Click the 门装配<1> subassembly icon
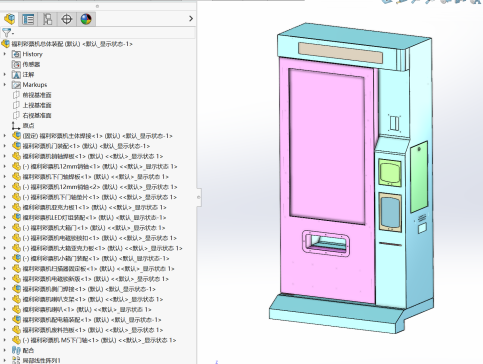The height and width of the screenshot is (364, 483). [x=16, y=146]
